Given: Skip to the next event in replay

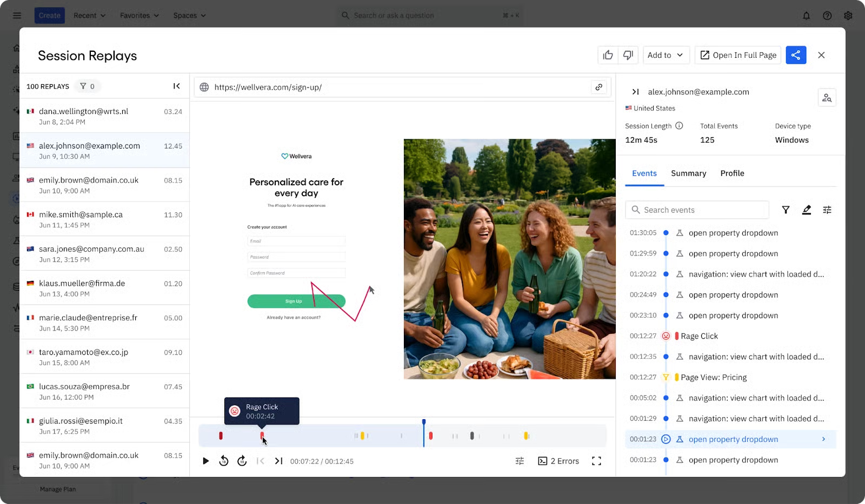Looking at the screenshot, I should (x=278, y=461).
